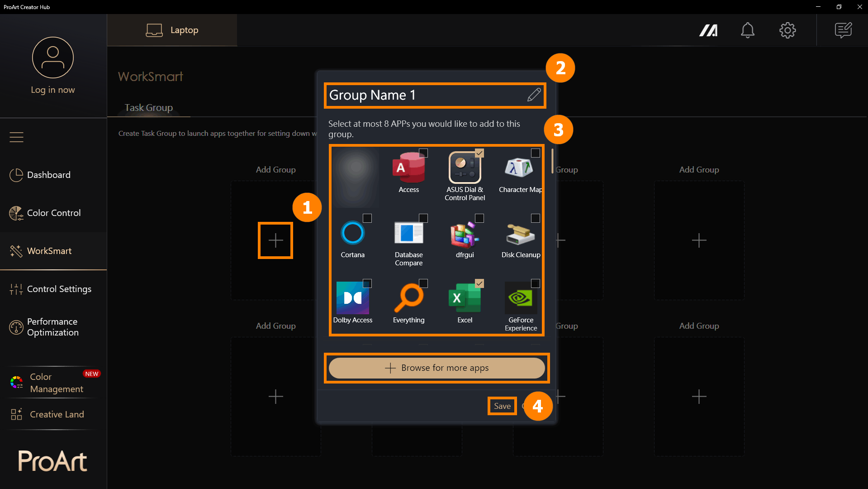The width and height of the screenshot is (868, 489).
Task: Toggle the hamburger sidebar menu
Action: [x=16, y=137]
